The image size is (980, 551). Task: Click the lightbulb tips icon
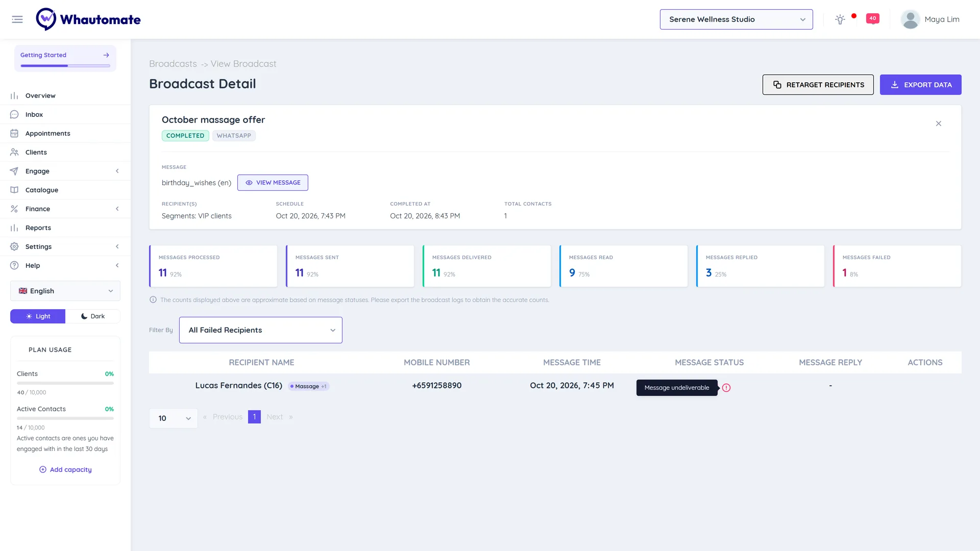[x=840, y=19]
